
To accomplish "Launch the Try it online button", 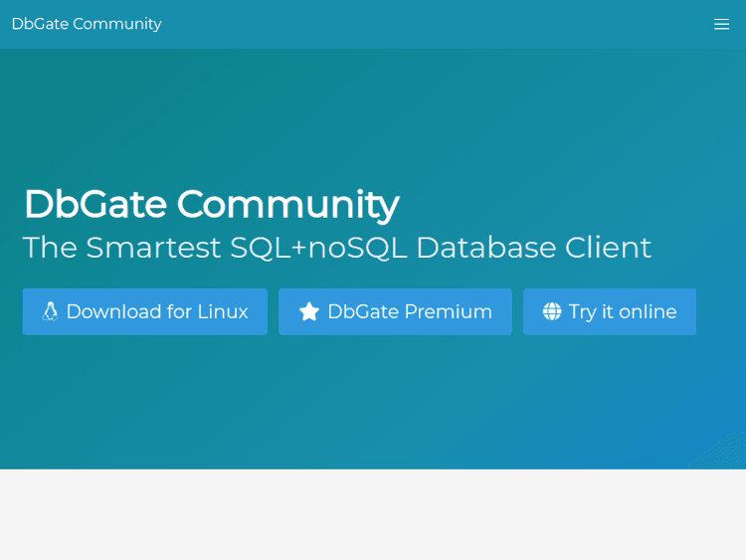I will (609, 312).
